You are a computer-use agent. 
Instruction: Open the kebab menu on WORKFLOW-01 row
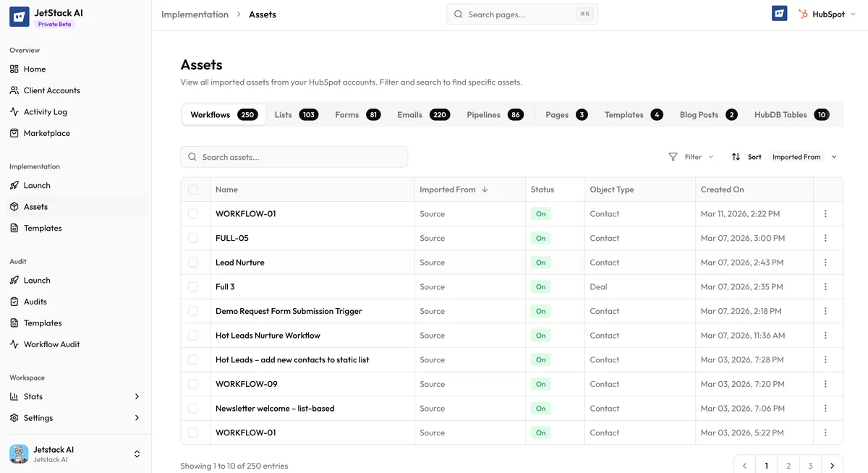(x=825, y=213)
